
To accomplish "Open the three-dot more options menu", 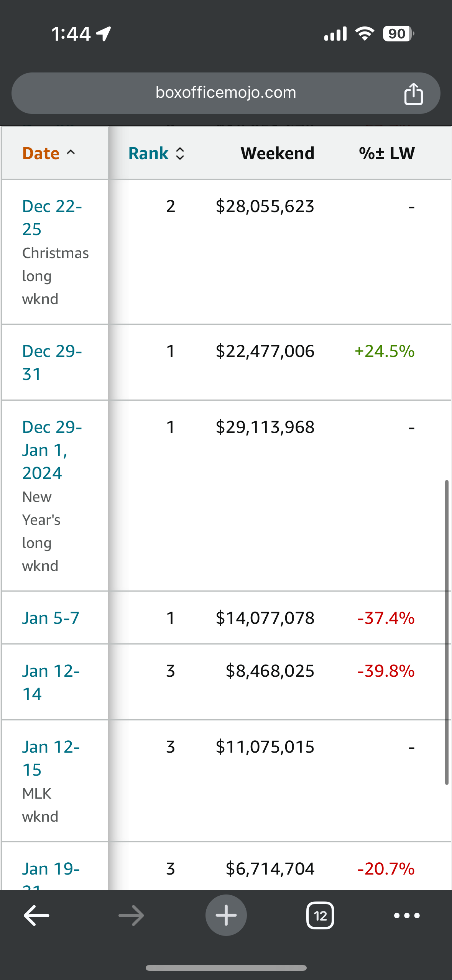I will point(407,916).
